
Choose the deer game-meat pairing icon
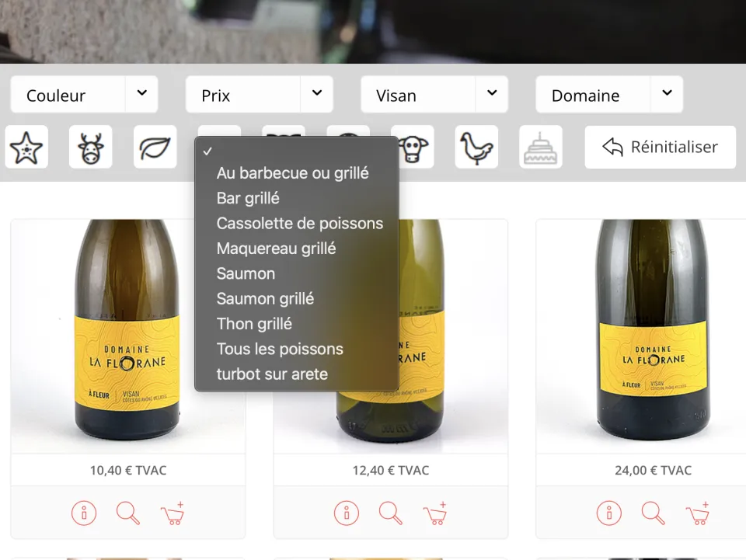[x=90, y=147]
